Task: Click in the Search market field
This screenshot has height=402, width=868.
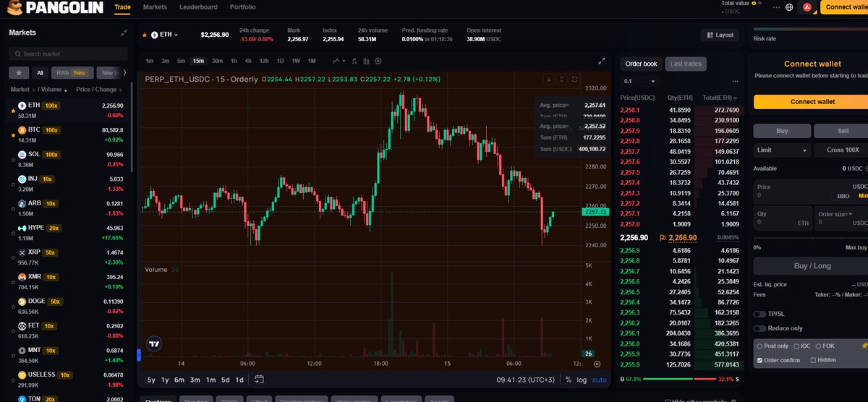Action: coord(68,54)
